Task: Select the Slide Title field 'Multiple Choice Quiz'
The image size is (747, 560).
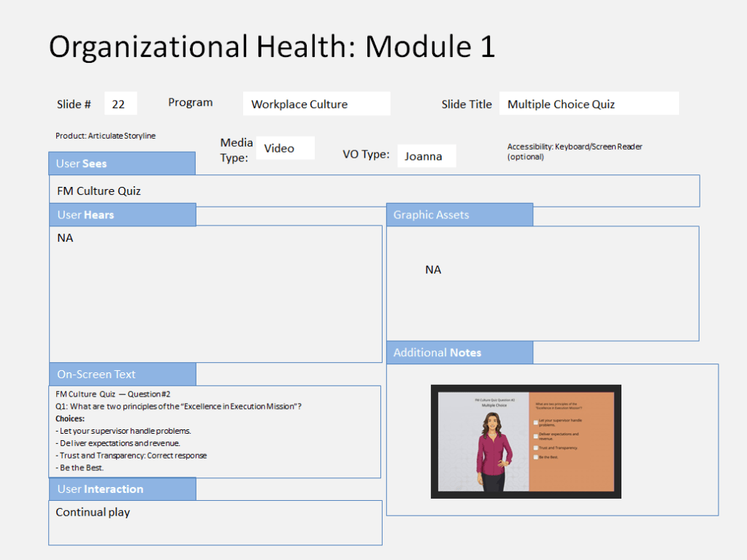Action: pyautogui.click(x=589, y=104)
